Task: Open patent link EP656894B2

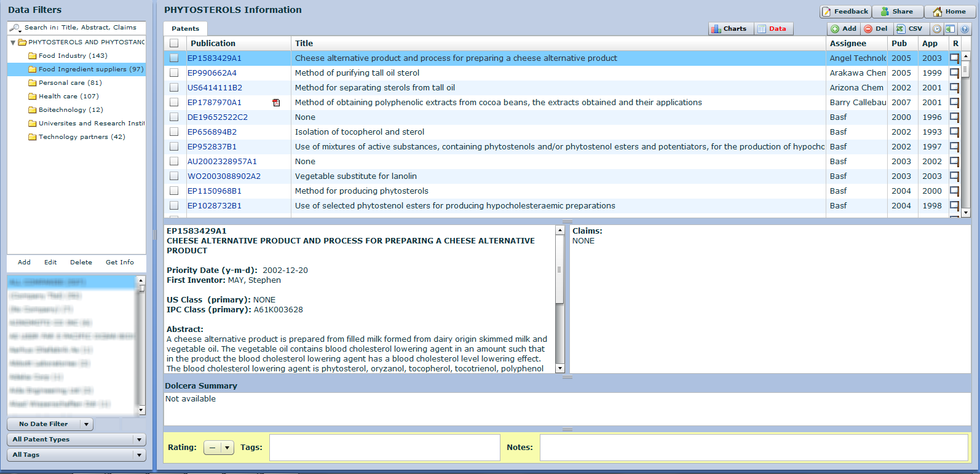Action: [211, 132]
